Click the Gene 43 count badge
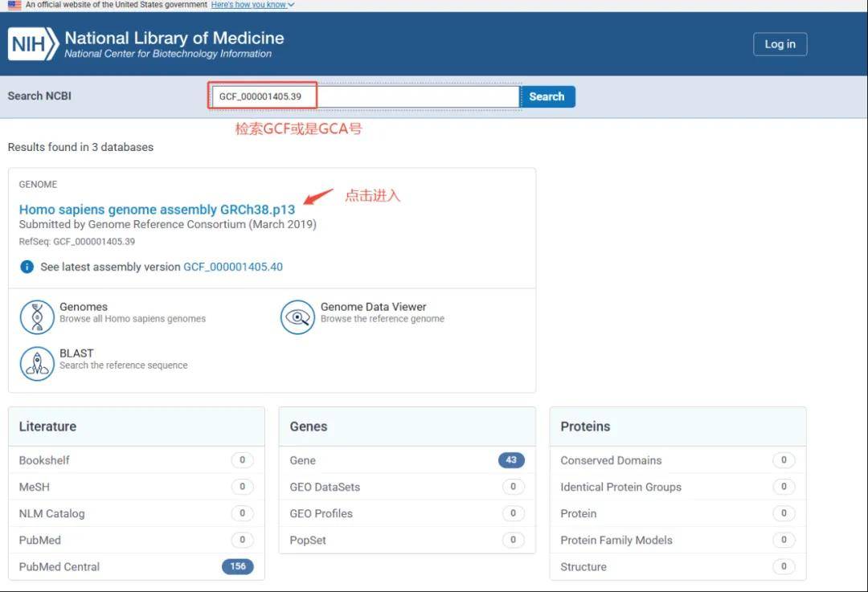This screenshot has height=592, width=868. coord(511,460)
